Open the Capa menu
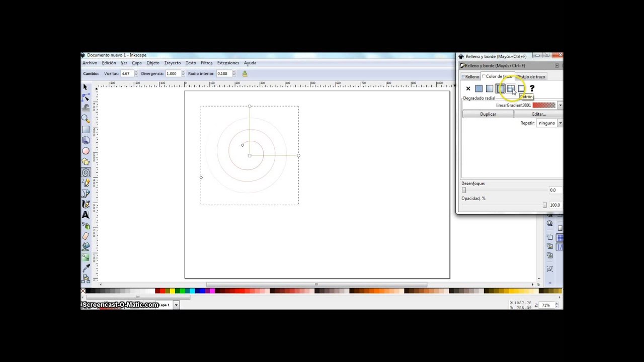This screenshot has width=644, height=362. (x=137, y=63)
